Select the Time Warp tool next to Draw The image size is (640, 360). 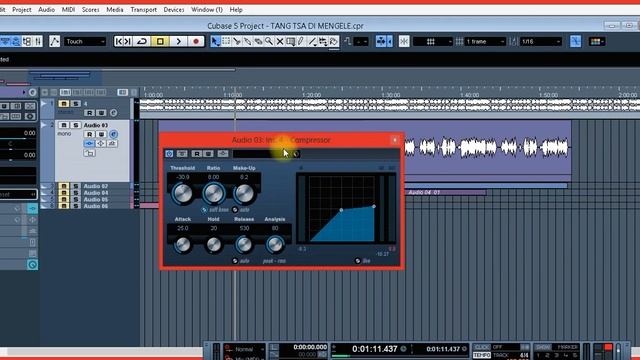point(291,41)
